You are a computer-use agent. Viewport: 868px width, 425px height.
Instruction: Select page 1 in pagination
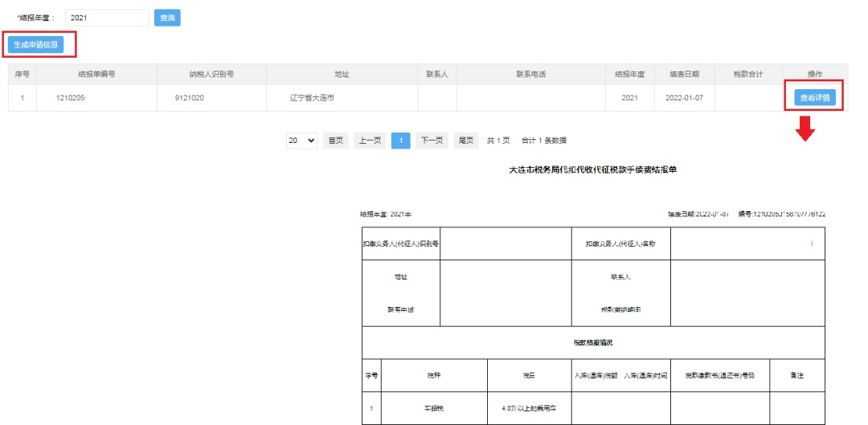coord(401,141)
